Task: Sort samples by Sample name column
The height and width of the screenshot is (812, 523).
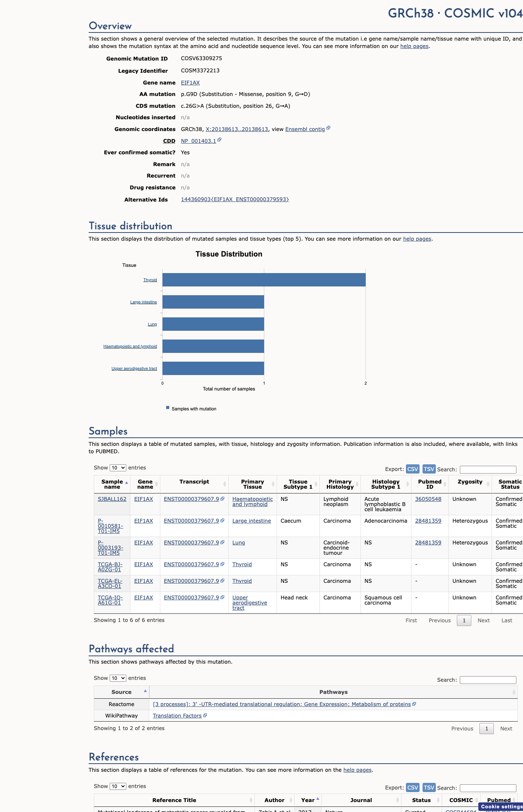Action: 112,484
